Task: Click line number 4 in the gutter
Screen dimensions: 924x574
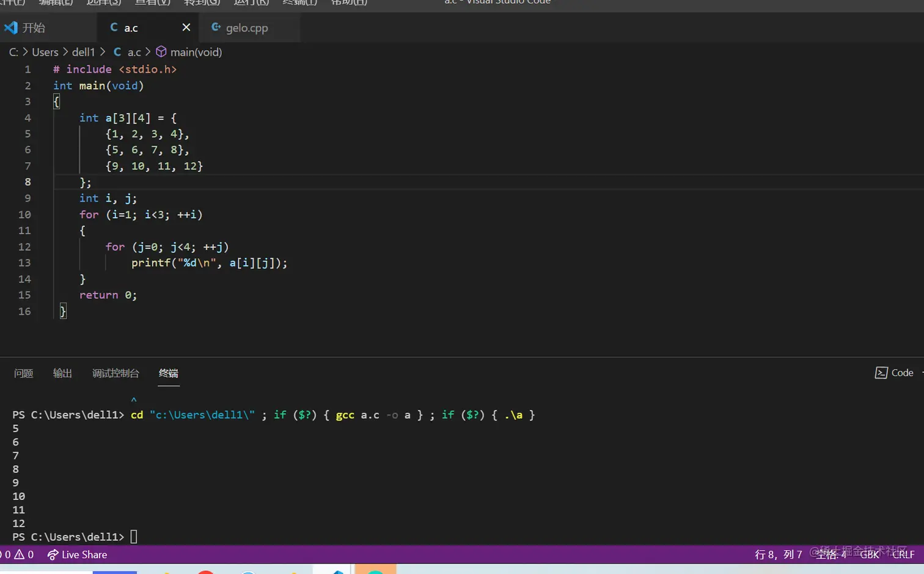Action: 28,118
